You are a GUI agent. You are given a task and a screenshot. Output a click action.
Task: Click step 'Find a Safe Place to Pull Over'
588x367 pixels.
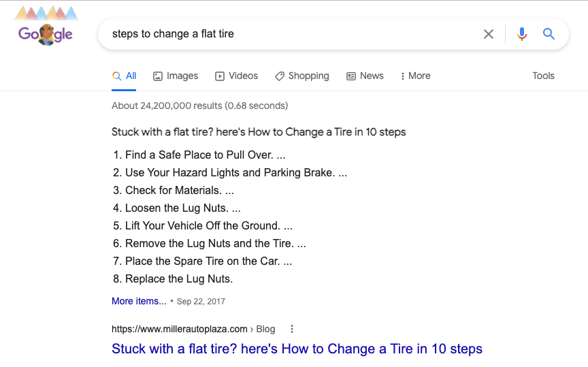[x=201, y=155]
